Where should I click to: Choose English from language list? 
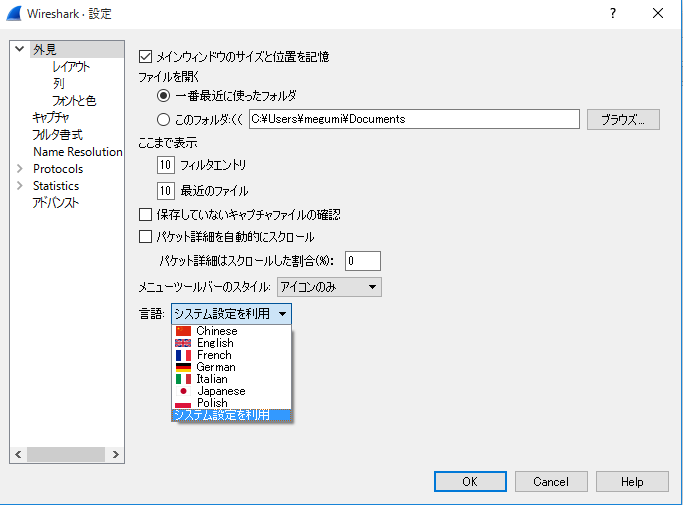pos(231,343)
